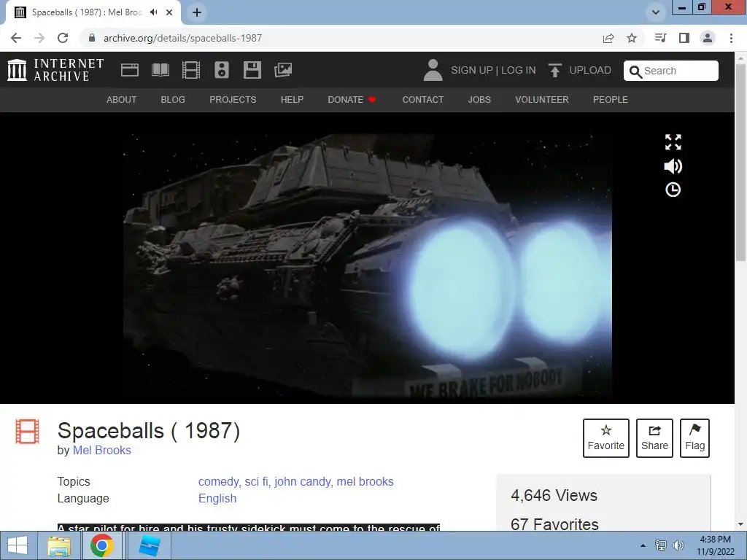Open the media control icon in Chrome toolbar

coord(660,38)
